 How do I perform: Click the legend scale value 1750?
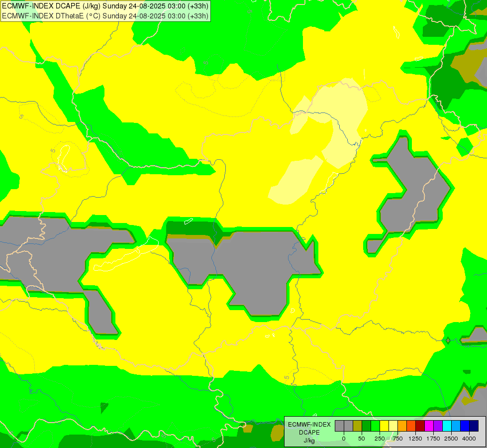433,439
